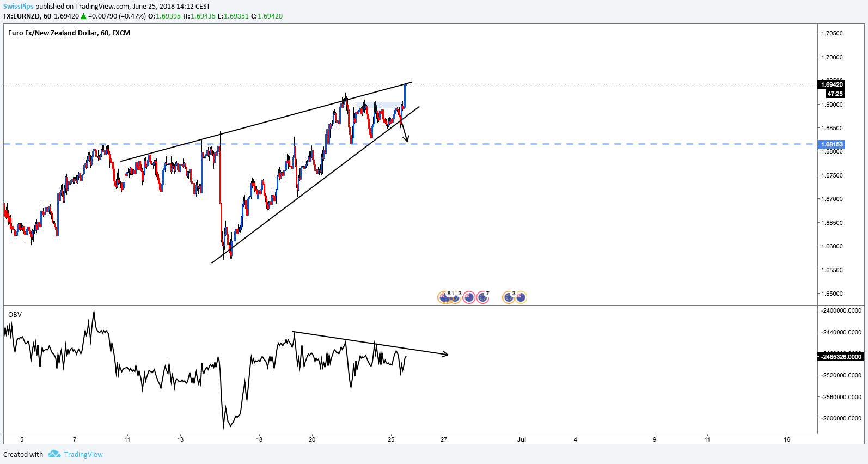
Task: Click the 18 date label on time axis
Action: point(259,439)
